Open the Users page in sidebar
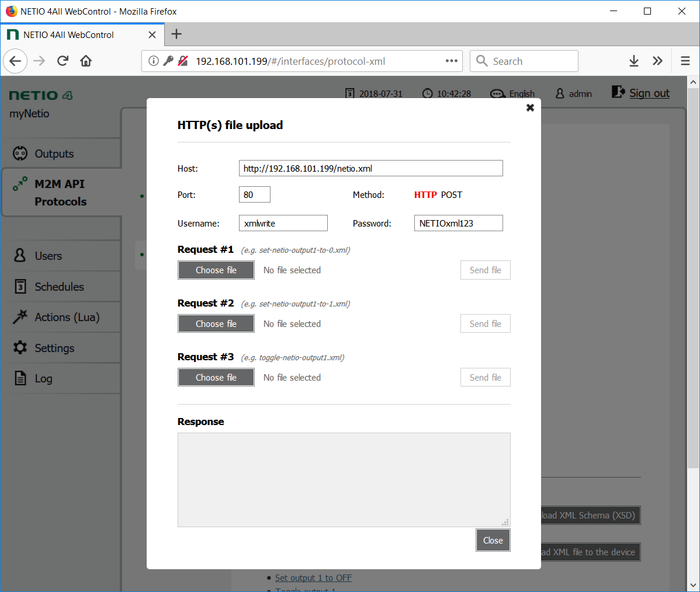 click(61, 256)
